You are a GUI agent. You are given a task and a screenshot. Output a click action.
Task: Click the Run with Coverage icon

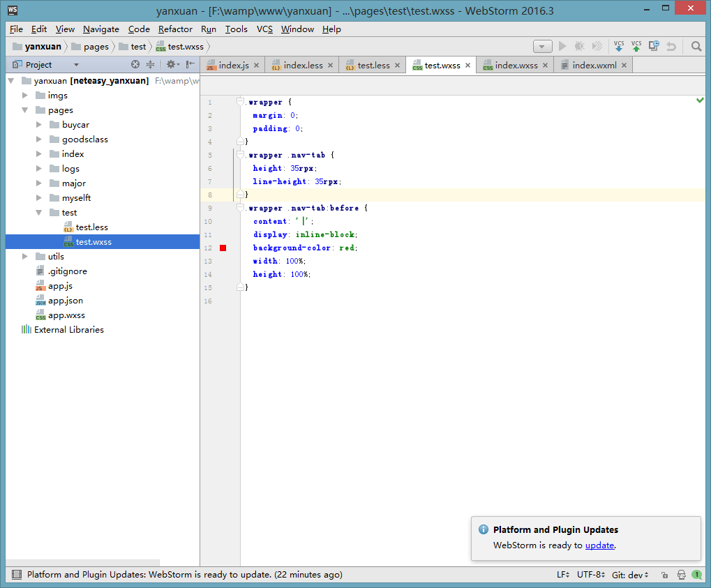(x=597, y=46)
